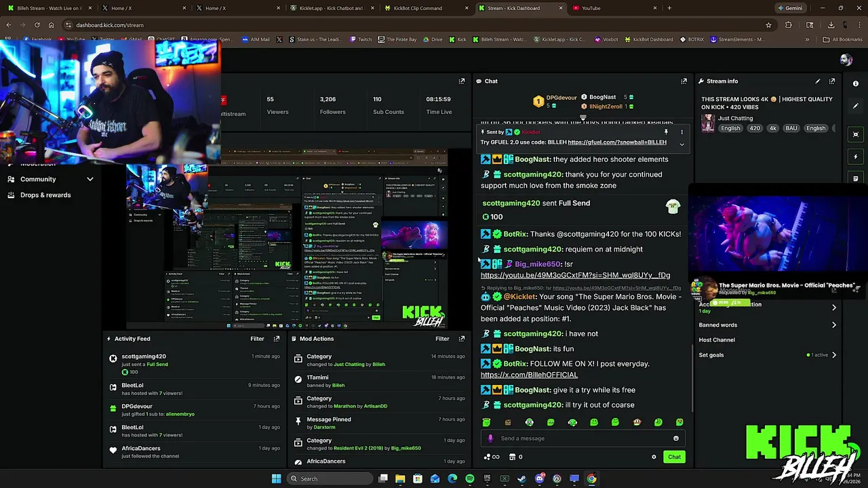The width and height of the screenshot is (868, 488).
Task: Click the Windows taskbar Search box
Action: tap(330, 479)
